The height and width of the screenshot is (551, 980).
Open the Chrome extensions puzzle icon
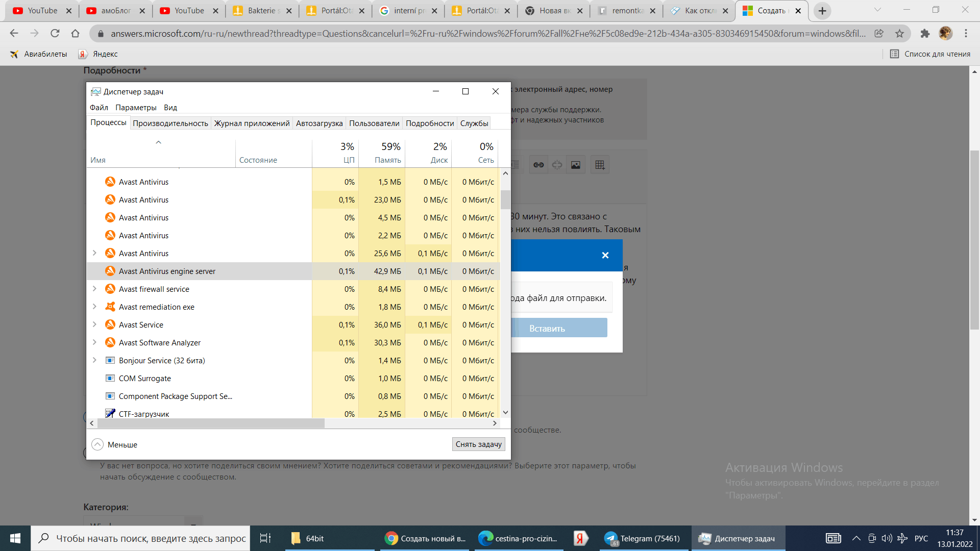click(925, 34)
